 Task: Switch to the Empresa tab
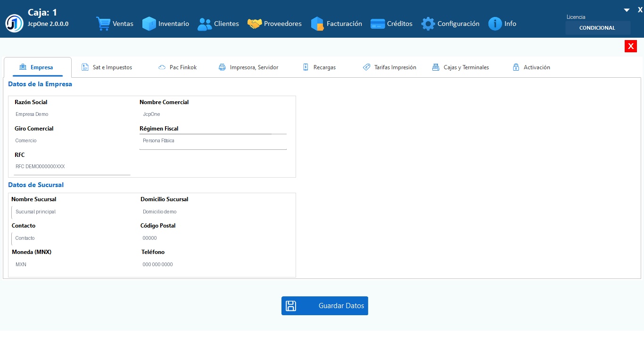pyautogui.click(x=37, y=67)
